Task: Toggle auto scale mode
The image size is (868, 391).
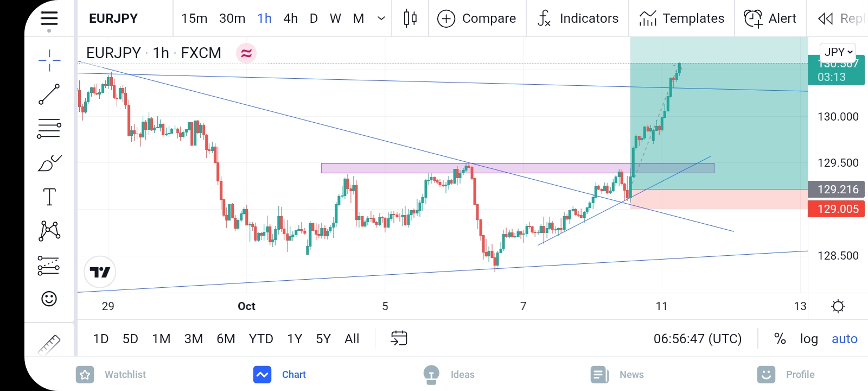Action: 845,339
